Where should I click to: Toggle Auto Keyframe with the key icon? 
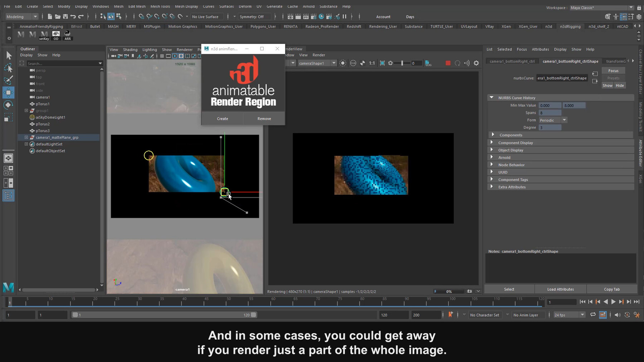(x=627, y=315)
